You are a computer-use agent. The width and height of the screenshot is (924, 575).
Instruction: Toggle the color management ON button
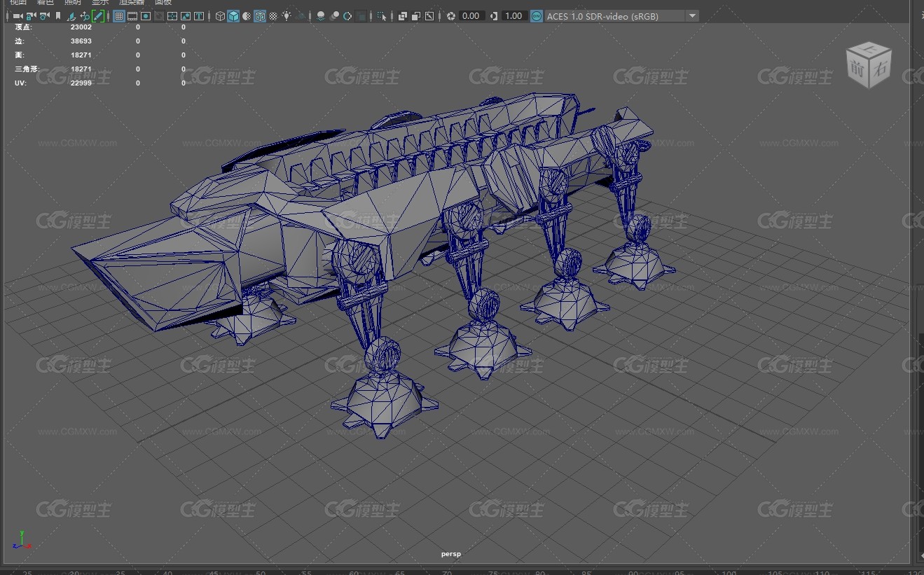[x=537, y=15]
